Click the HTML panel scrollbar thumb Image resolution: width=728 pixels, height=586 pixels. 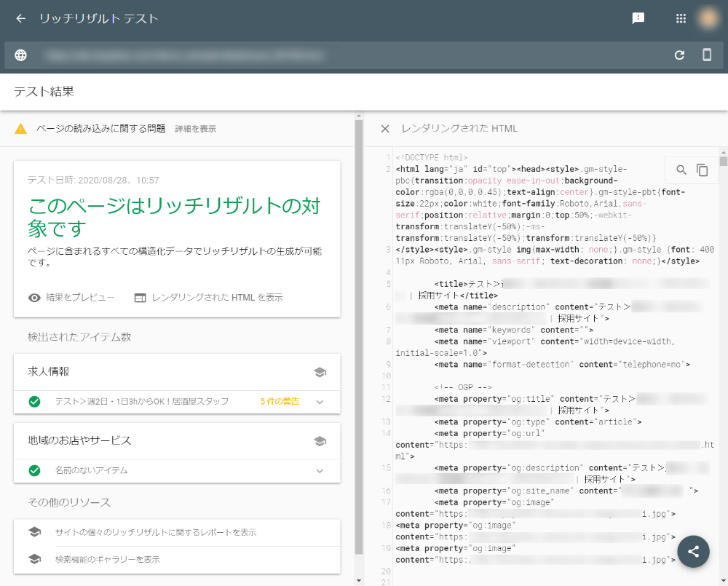tap(724, 161)
